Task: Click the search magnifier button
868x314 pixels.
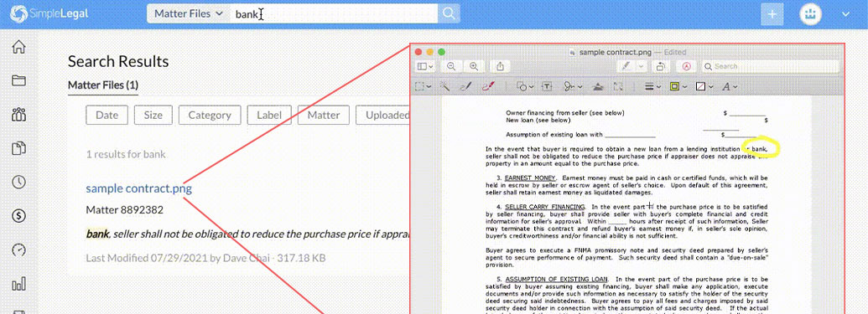Action: coord(449,14)
